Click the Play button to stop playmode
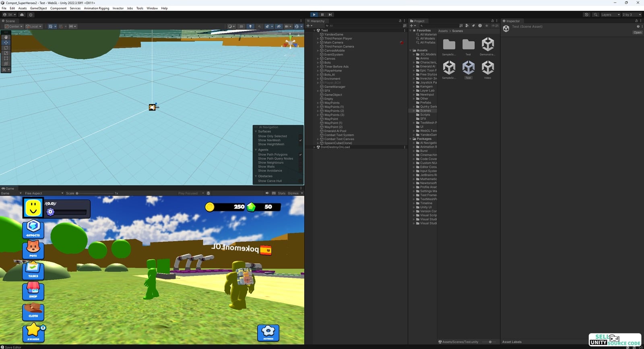644x349 pixels. [314, 14]
